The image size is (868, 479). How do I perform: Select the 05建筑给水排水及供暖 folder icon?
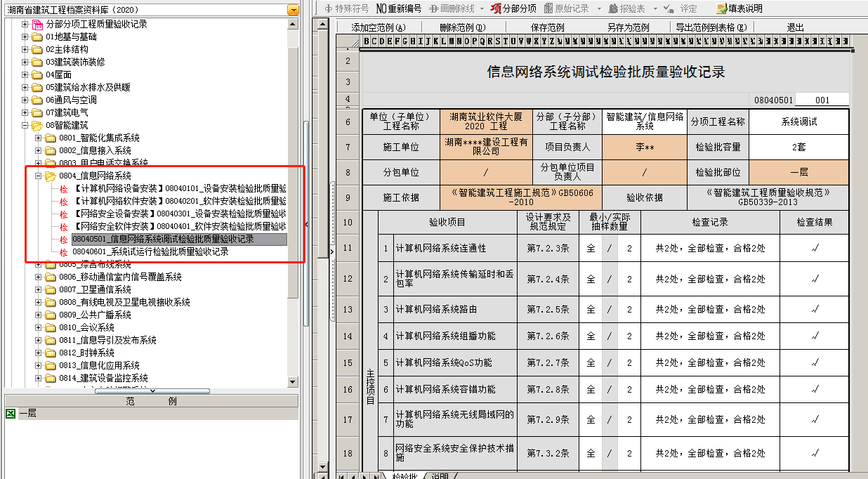[x=37, y=87]
